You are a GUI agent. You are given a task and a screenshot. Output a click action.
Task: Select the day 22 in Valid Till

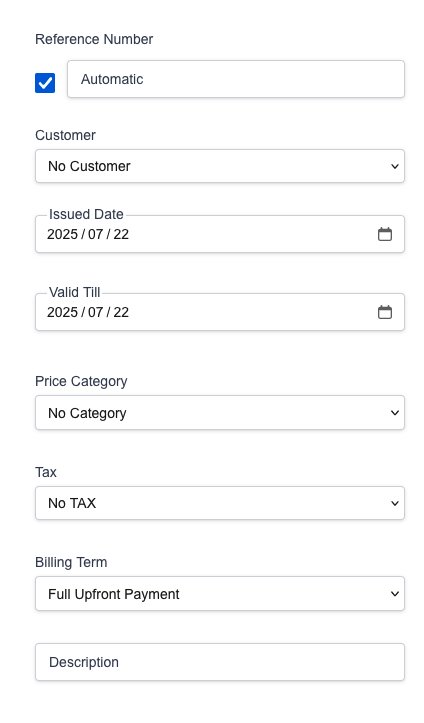click(121, 312)
